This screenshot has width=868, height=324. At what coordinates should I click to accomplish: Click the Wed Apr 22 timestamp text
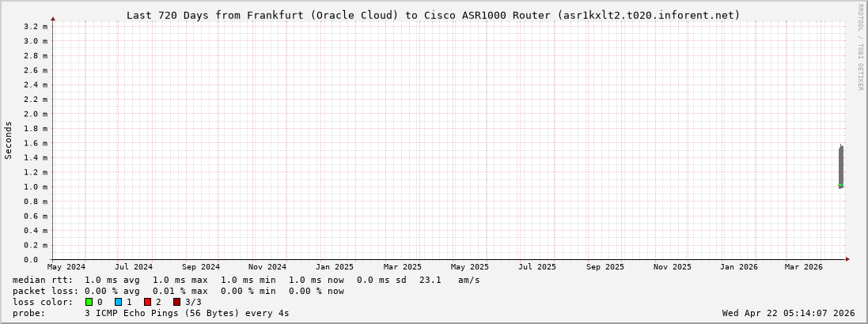pos(788,313)
